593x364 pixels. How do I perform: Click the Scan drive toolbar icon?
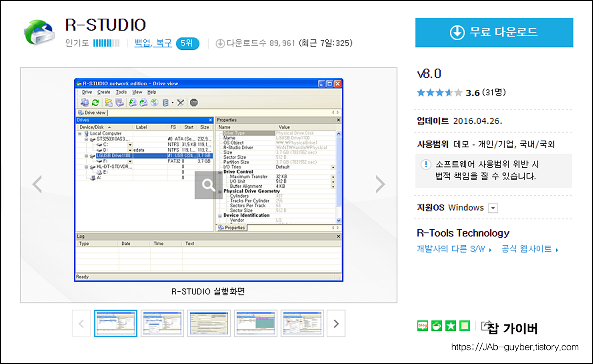[x=119, y=102]
